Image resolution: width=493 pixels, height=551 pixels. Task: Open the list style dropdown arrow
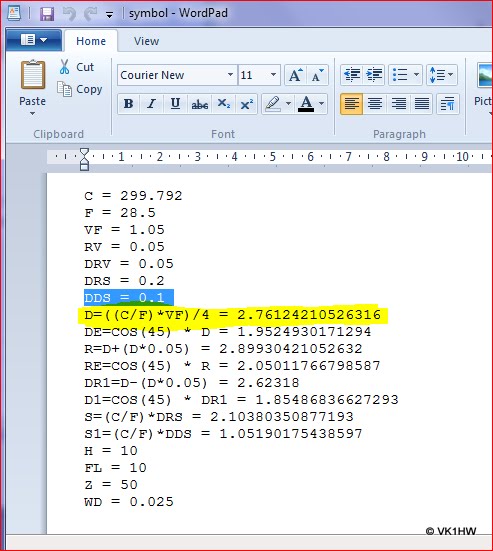pyautogui.click(x=416, y=75)
